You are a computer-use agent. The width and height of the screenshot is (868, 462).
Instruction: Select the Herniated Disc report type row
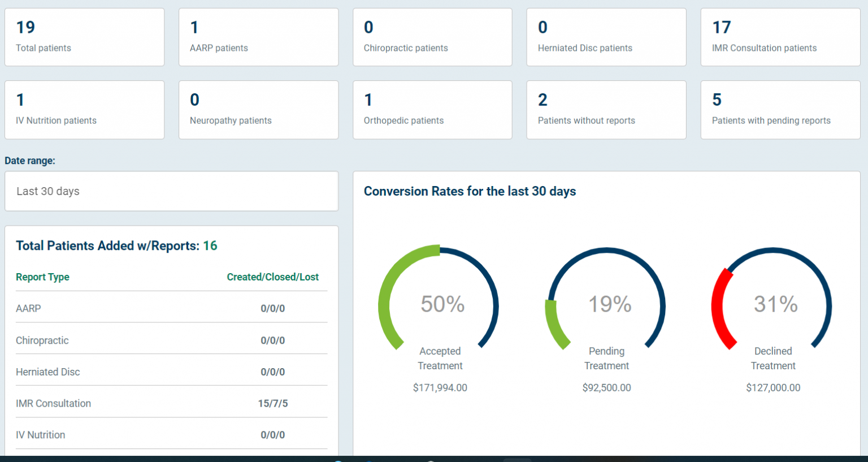(x=172, y=372)
